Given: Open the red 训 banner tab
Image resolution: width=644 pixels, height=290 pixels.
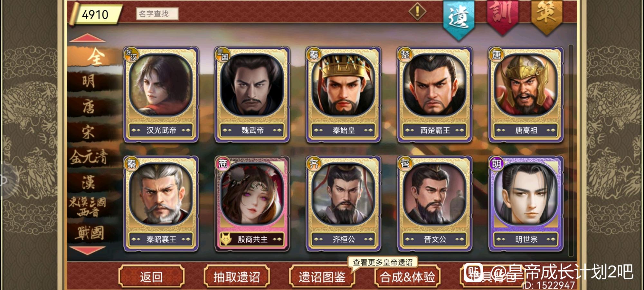Looking at the screenshot, I should click(502, 16).
